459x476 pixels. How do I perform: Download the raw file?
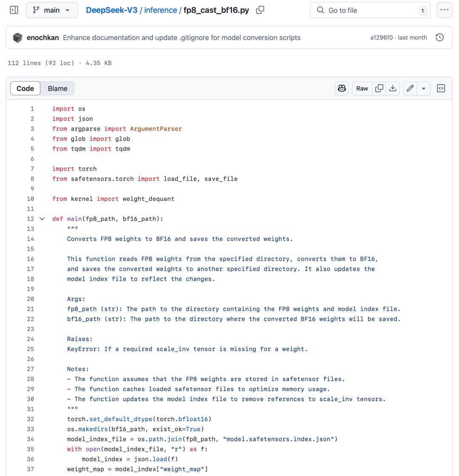tap(393, 88)
